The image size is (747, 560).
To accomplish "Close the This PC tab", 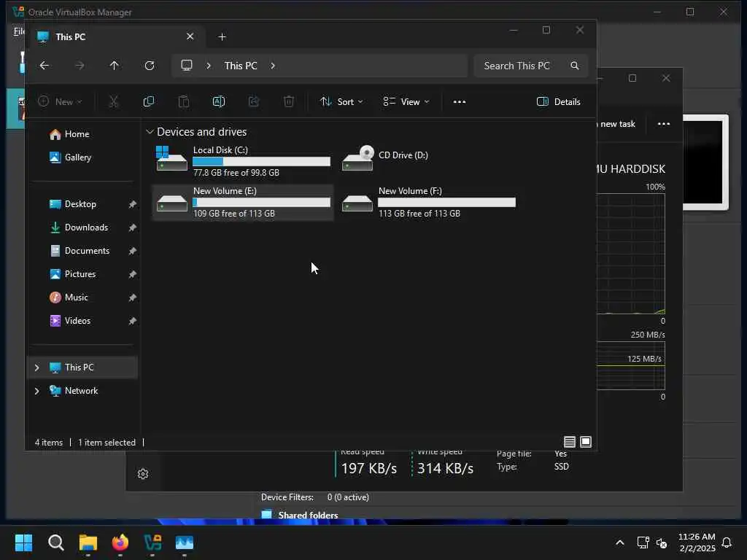I will pos(190,36).
